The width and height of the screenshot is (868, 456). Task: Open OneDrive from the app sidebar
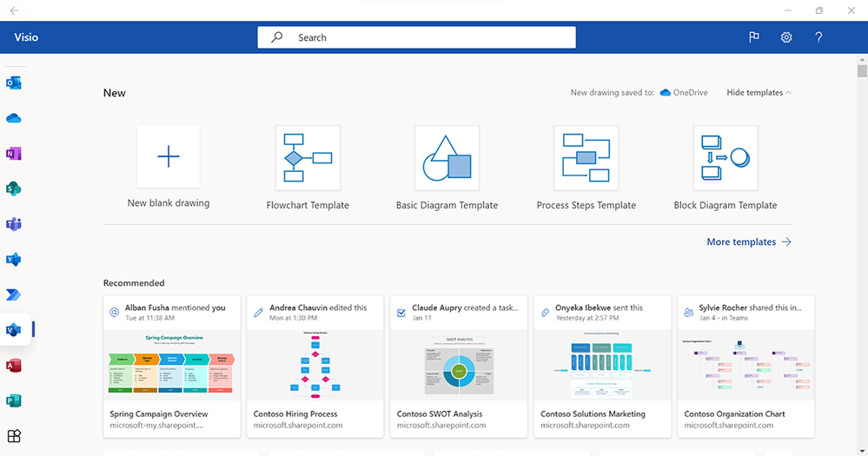(14, 118)
